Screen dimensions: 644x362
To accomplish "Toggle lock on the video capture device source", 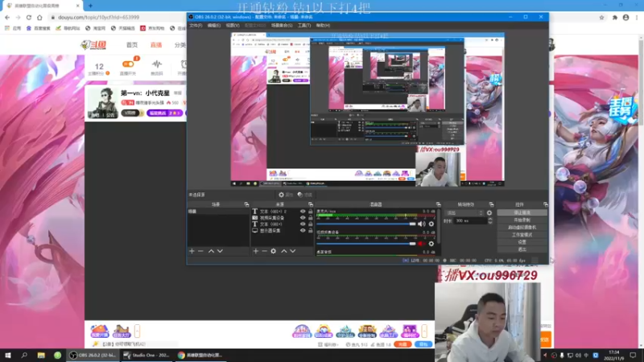I will 311,217.
